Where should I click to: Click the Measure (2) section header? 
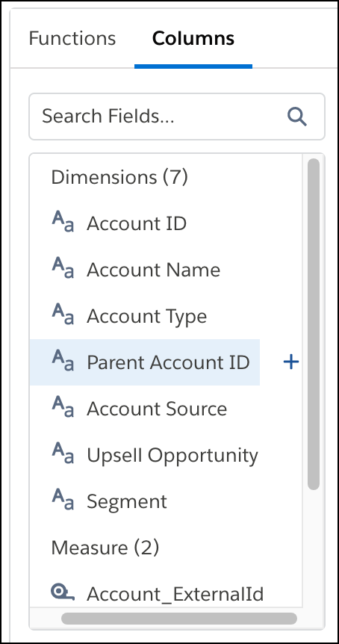pyautogui.click(x=105, y=548)
